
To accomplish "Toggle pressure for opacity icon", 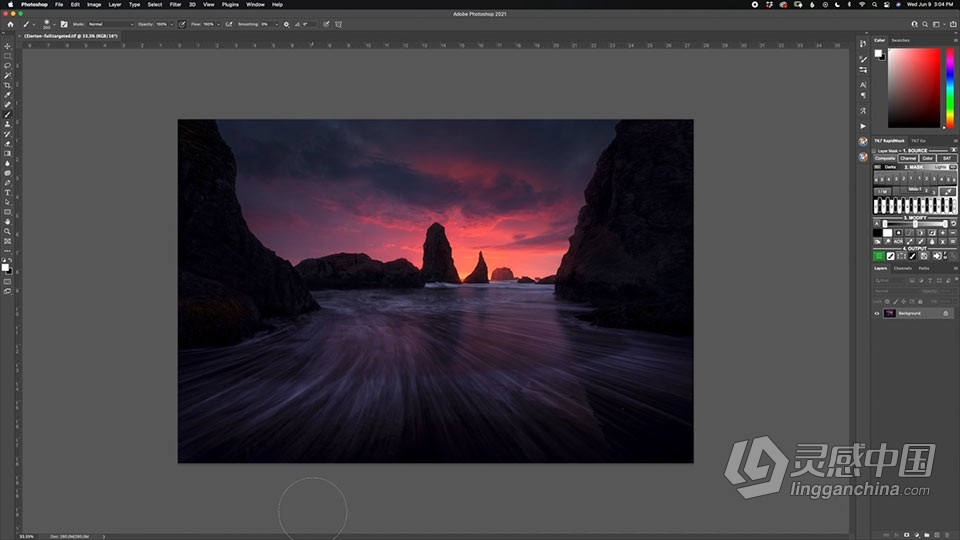I will 182,24.
